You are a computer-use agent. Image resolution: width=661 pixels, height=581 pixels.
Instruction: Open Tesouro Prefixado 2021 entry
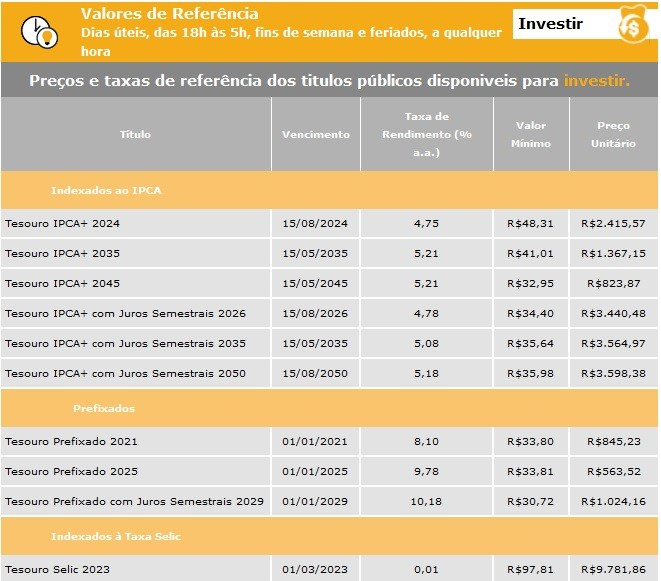pos(71,441)
